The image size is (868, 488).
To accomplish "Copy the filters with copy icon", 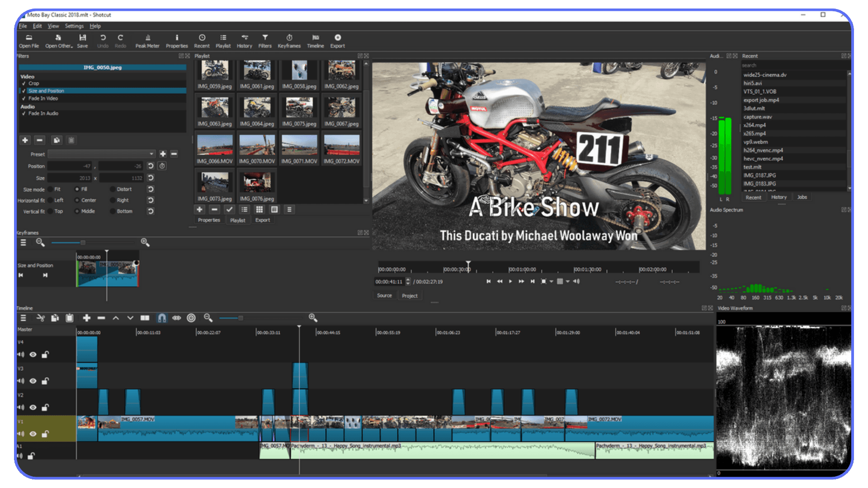I will coord(57,140).
